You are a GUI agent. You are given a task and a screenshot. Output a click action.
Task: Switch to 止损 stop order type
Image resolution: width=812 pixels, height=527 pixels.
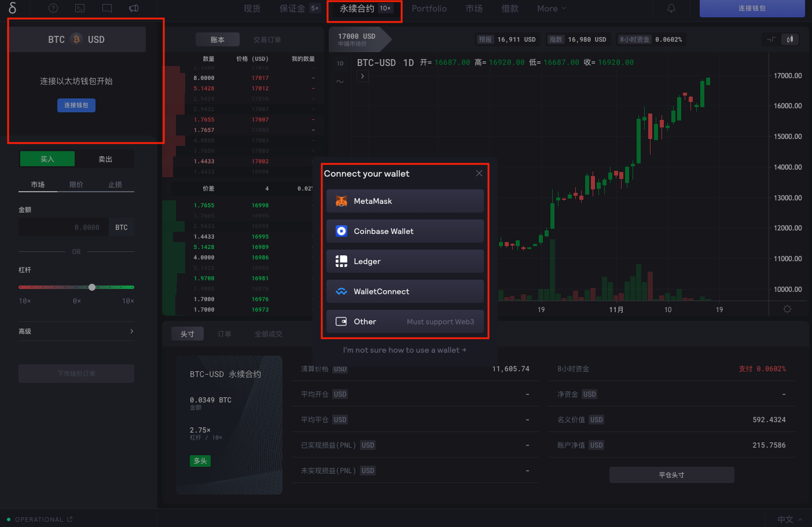(115, 185)
